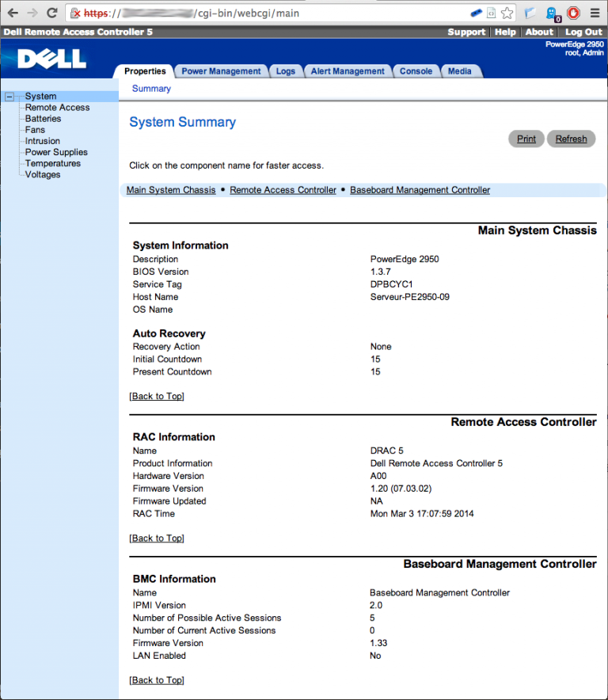Click the browser forward arrow

[x=32, y=13]
